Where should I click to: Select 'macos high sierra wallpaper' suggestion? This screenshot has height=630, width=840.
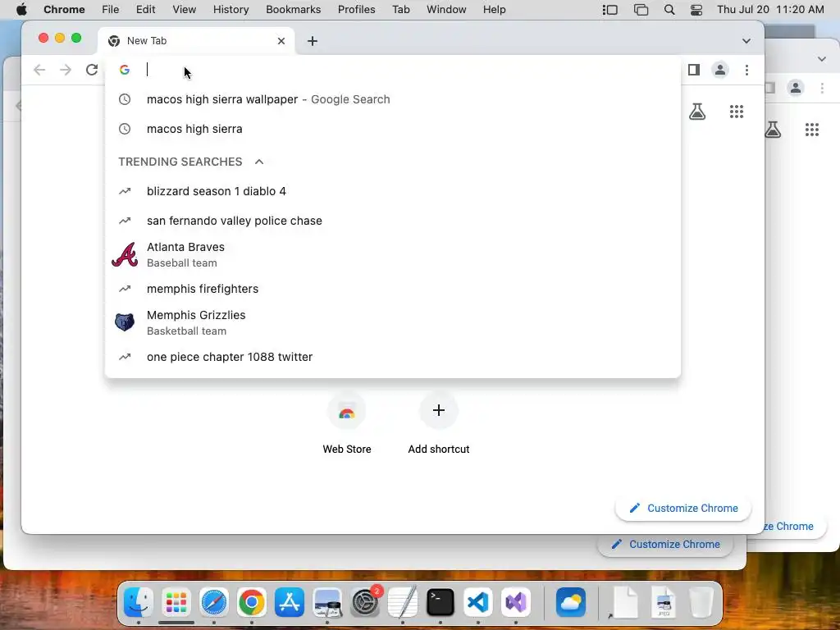(393, 99)
